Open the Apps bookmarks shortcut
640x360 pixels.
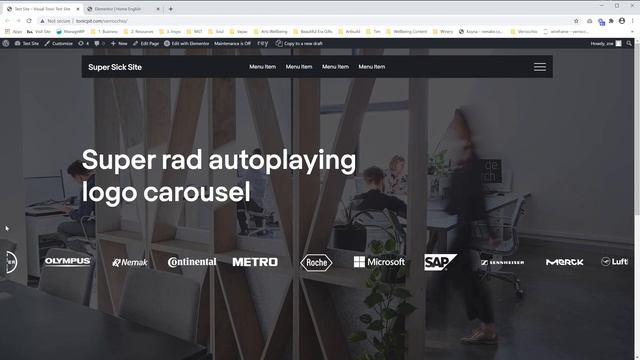tap(14, 31)
